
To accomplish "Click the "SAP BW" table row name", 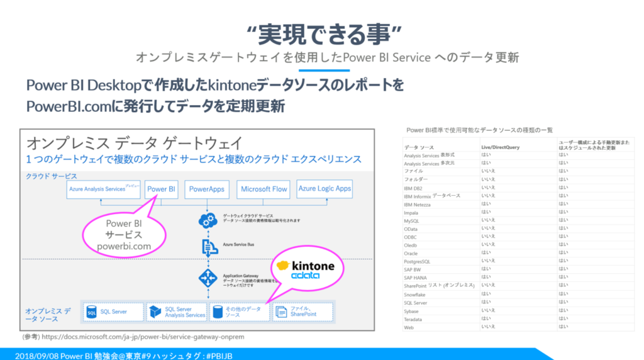I will 413,269.
